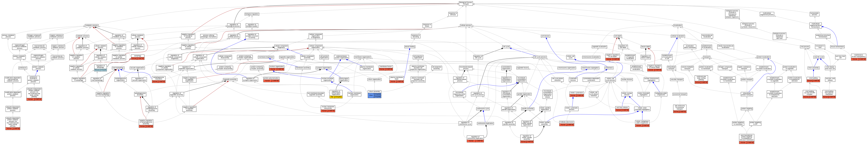Click the 'organelle fission' node
This screenshot has height=145, width=868.
523,68
